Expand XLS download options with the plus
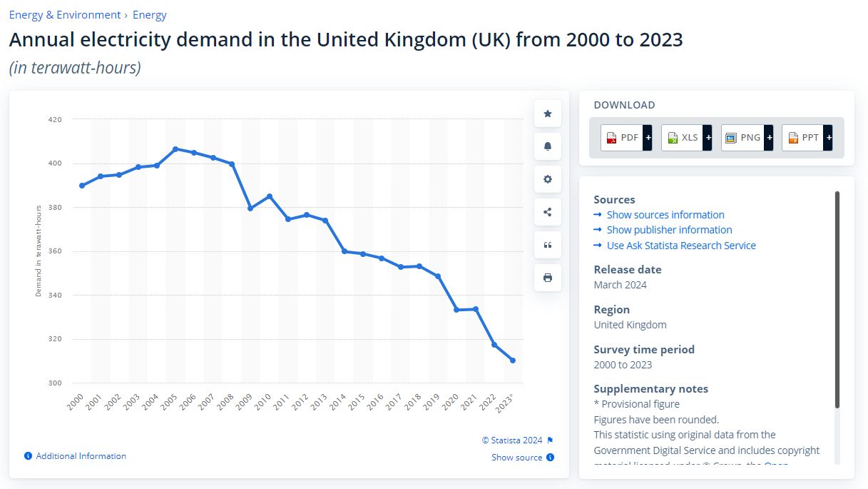Image resolution: width=868 pixels, height=489 pixels. 708,137
